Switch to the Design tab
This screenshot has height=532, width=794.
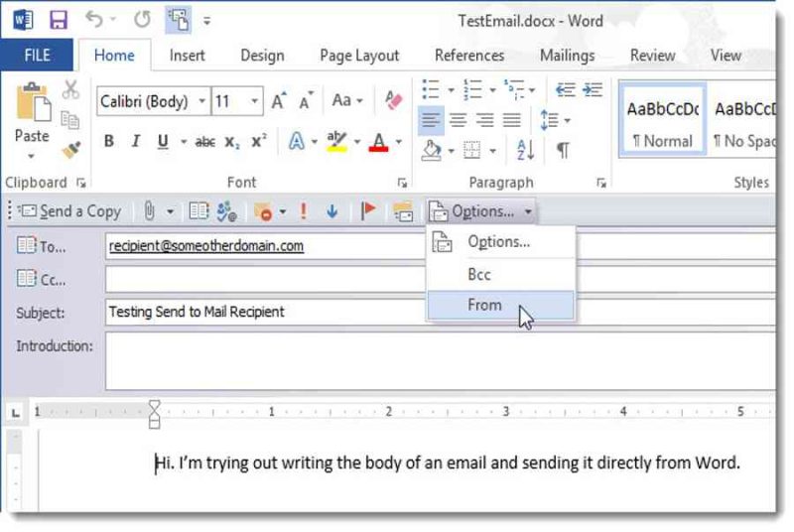(x=262, y=56)
